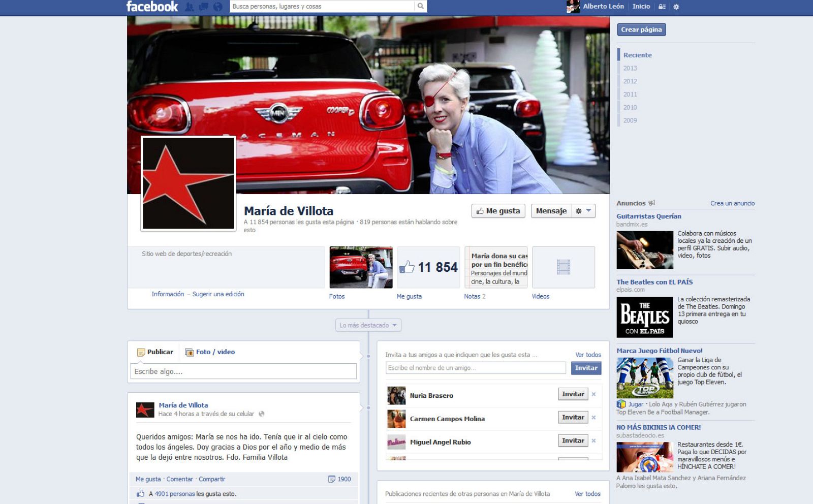Dismiss the Nuria Brasero invite suggestion

[593, 394]
